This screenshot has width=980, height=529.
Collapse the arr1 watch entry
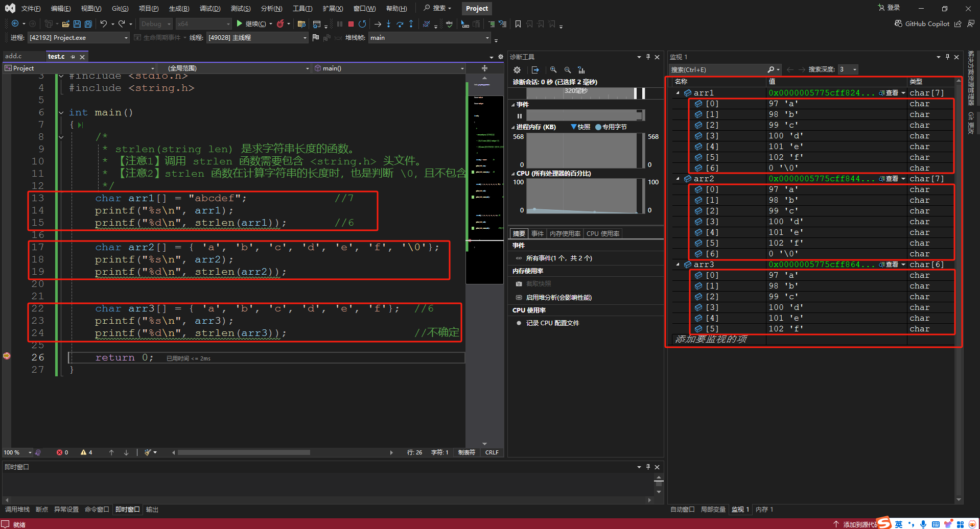tap(678, 93)
